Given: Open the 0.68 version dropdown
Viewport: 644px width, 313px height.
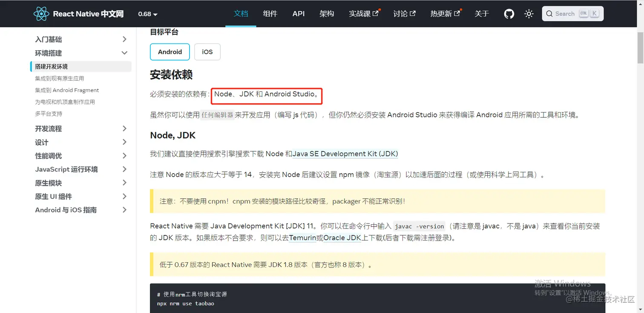Looking at the screenshot, I should [147, 14].
